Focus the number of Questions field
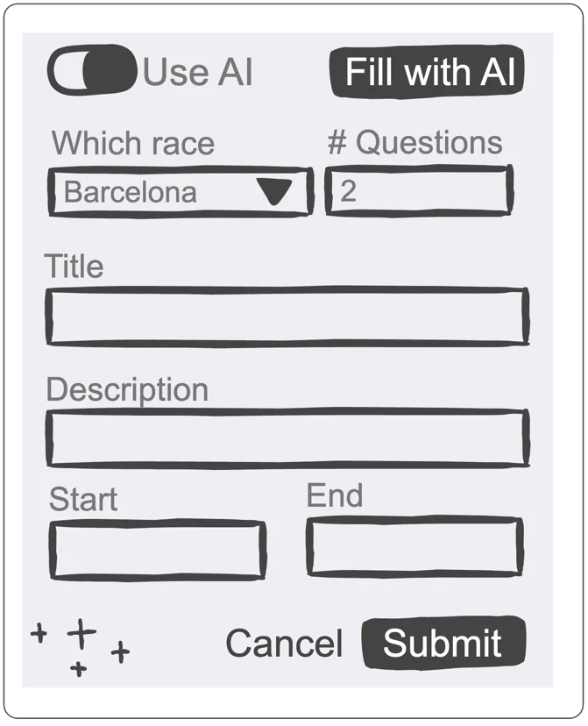Screen dimensions: 588x726 pos(419,190)
